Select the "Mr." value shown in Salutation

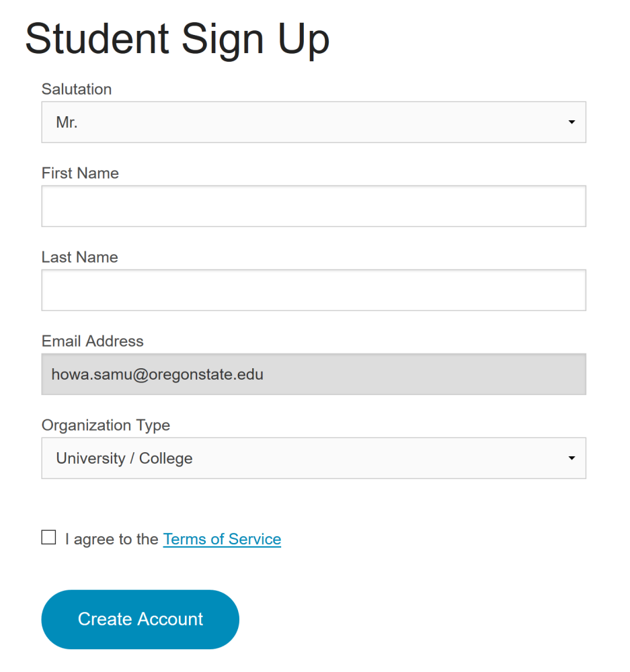tap(67, 123)
